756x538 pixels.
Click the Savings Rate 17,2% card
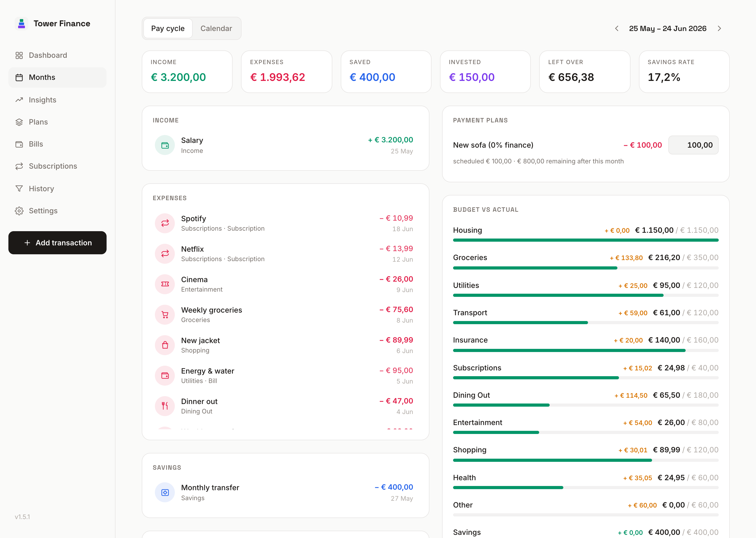coord(684,71)
